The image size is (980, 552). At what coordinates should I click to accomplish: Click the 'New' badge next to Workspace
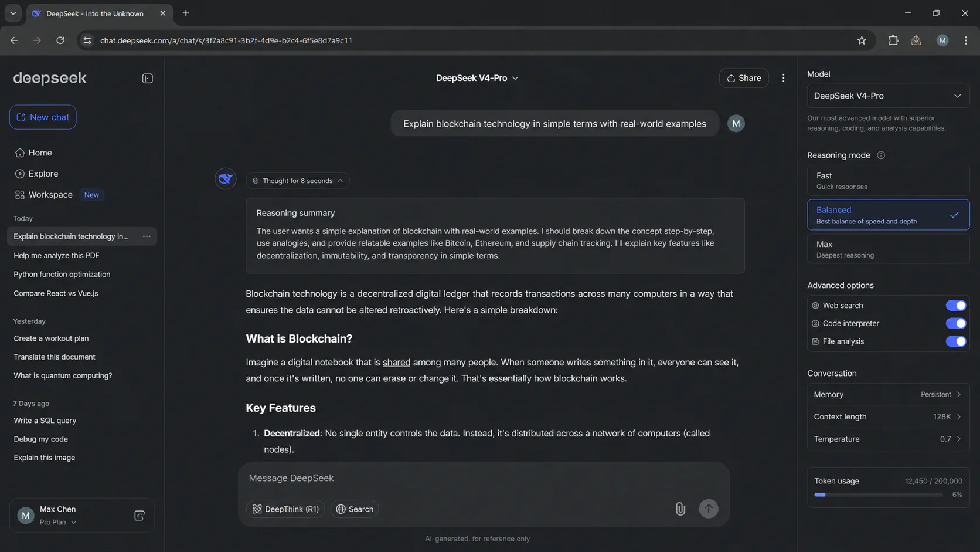tap(91, 195)
